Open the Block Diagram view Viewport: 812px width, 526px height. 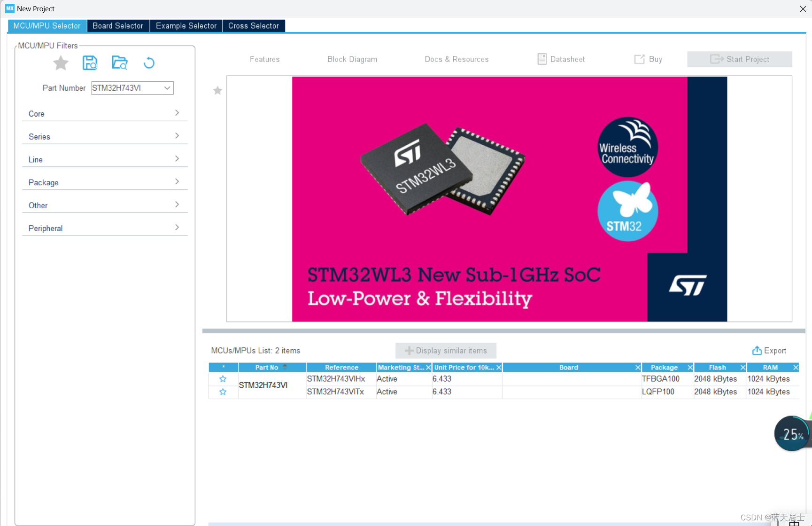click(x=352, y=59)
